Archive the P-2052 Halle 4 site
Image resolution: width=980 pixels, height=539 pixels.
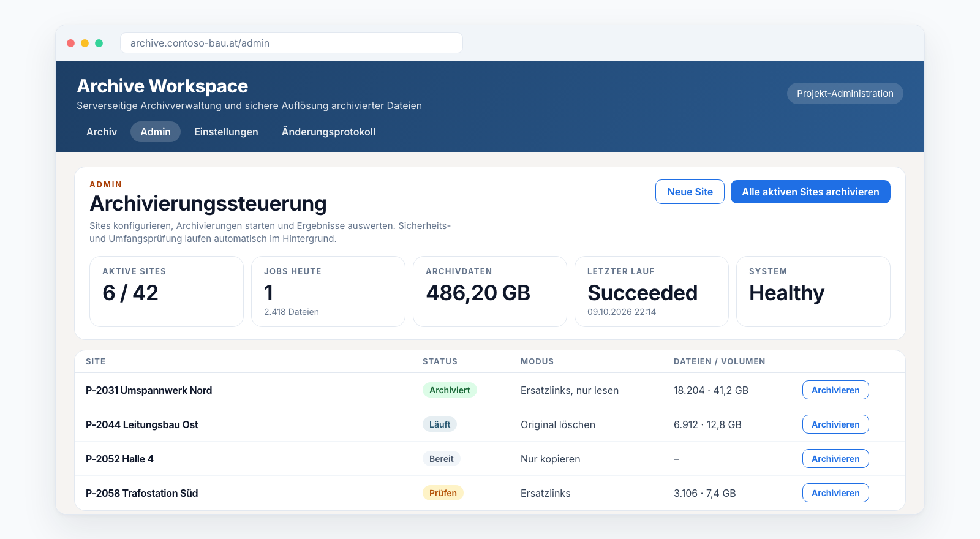(835, 459)
